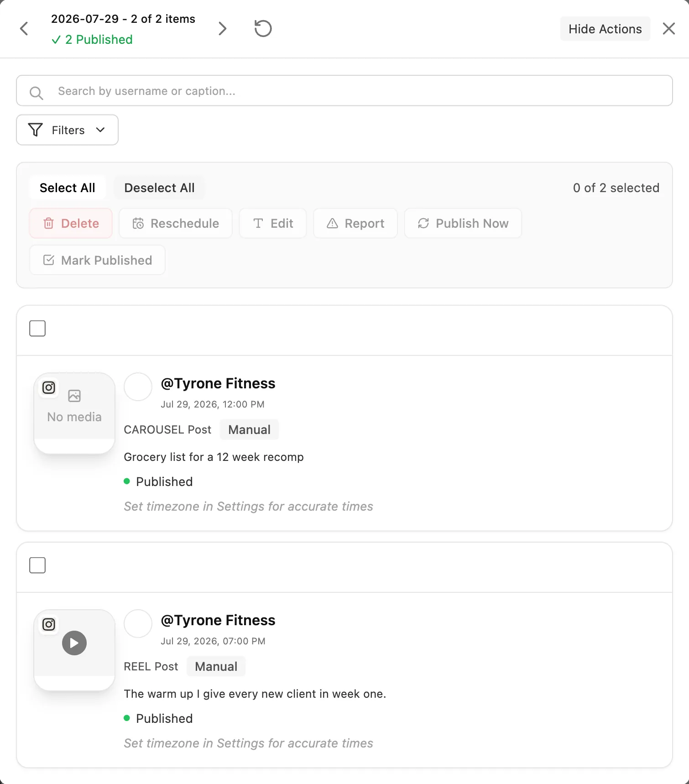Click caption 'The warm up I give every new client'
Image resolution: width=689 pixels, height=784 pixels.
[255, 694]
